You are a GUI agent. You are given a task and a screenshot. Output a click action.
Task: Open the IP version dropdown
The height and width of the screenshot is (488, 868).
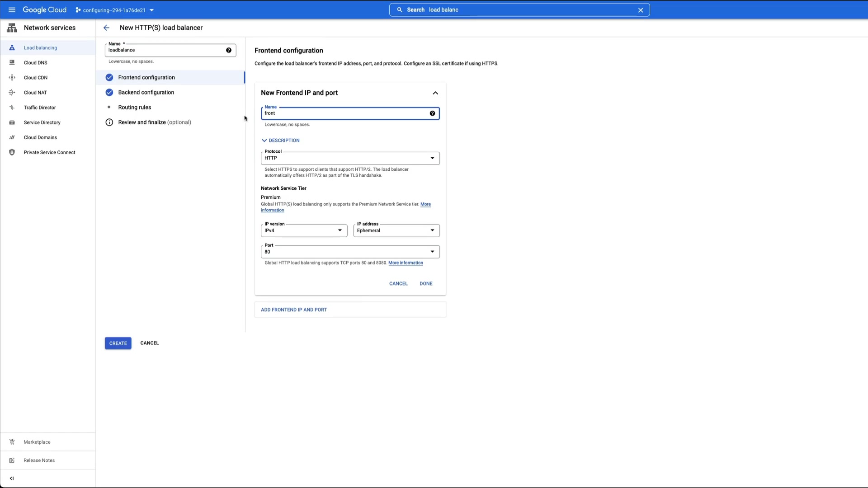coord(304,230)
